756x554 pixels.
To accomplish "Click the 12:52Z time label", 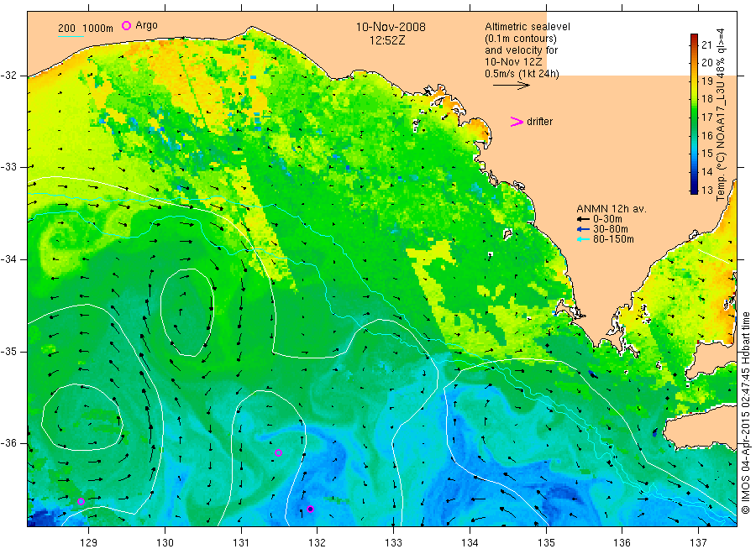I will click(x=387, y=40).
